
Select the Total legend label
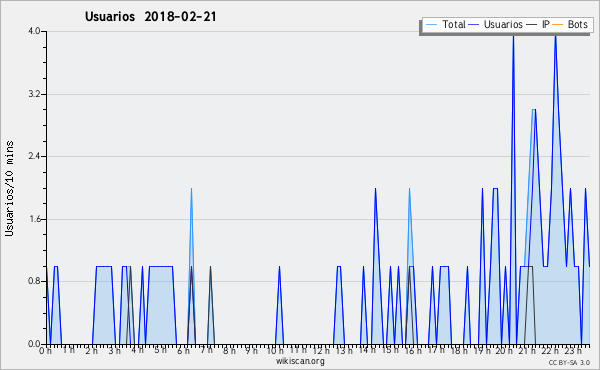[x=454, y=24]
